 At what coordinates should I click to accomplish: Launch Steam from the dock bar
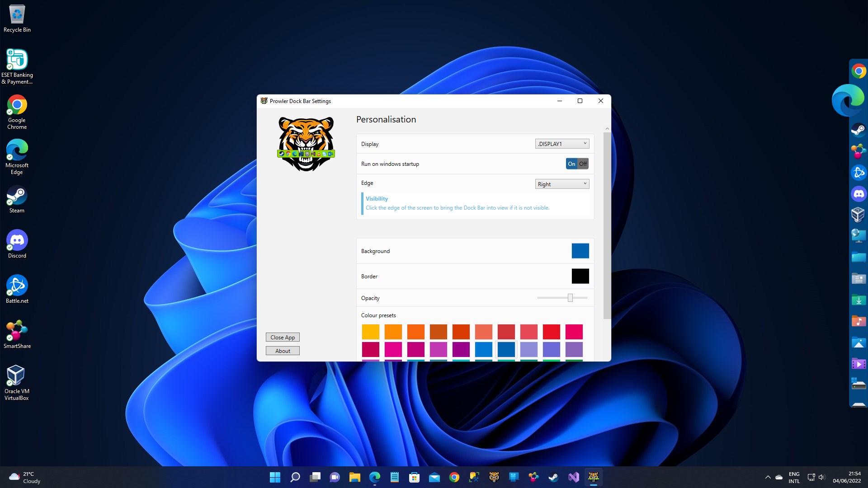coord(859,130)
